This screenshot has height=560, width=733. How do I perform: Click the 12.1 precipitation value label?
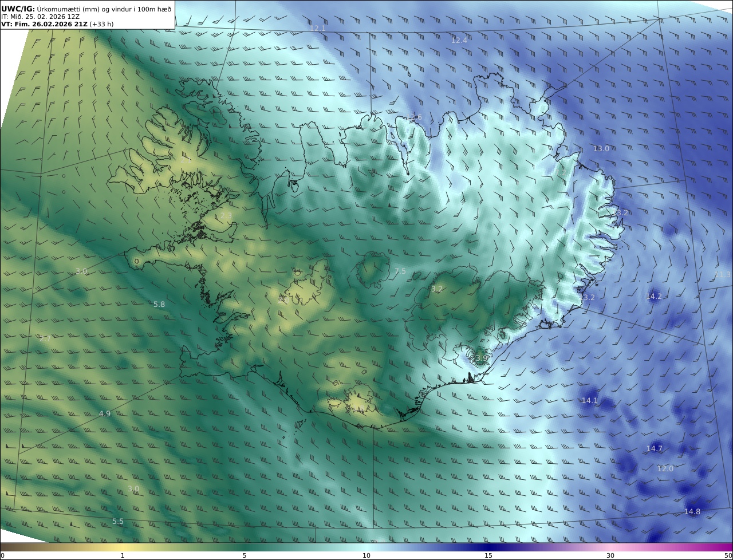pyautogui.click(x=317, y=28)
